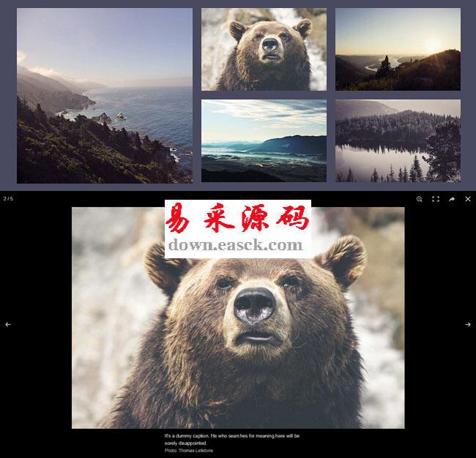This screenshot has height=458, width=476.
Task: Click the zoom magnifier icon in lightbox
Action: (420, 199)
